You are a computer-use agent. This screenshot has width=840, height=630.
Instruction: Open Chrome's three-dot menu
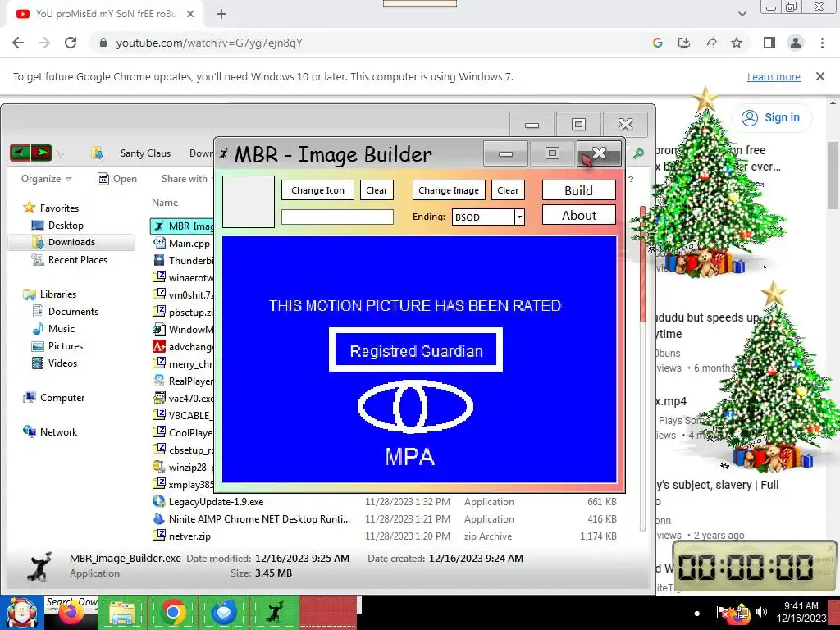pyautogui.click(x=822, y=43)
